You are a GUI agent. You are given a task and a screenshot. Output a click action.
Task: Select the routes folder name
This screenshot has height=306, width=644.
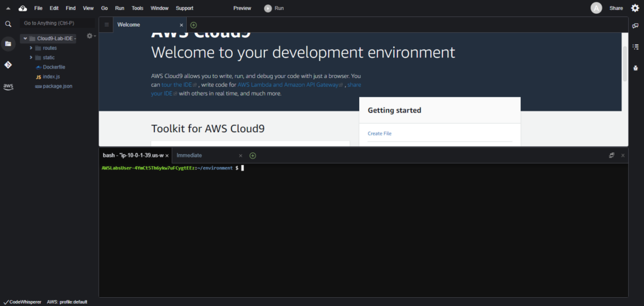pyautogui.click(x=50, y=48)
